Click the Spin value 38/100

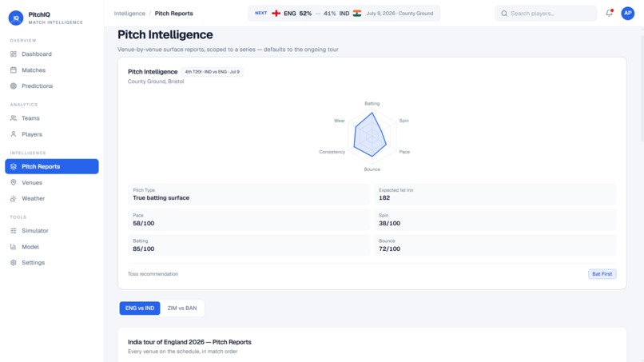point(389,224)
